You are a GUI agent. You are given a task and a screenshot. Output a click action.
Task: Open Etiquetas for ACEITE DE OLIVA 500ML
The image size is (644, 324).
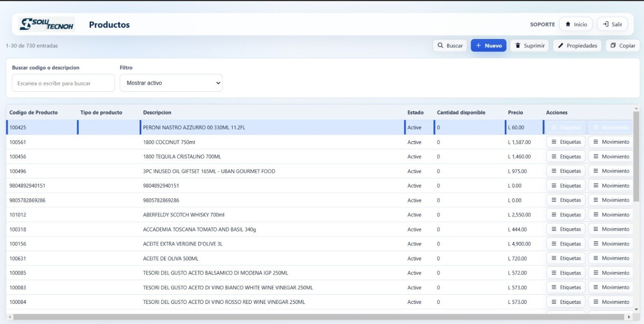[566, 258]
